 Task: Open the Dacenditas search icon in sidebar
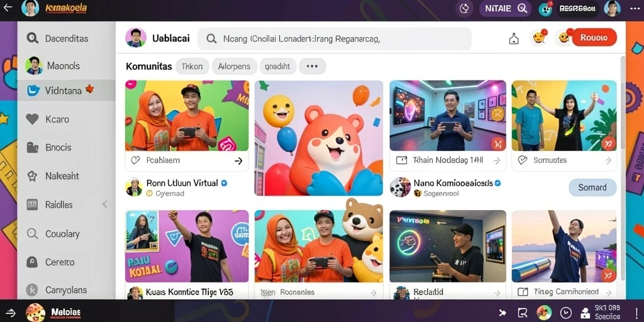pos(32,38)
